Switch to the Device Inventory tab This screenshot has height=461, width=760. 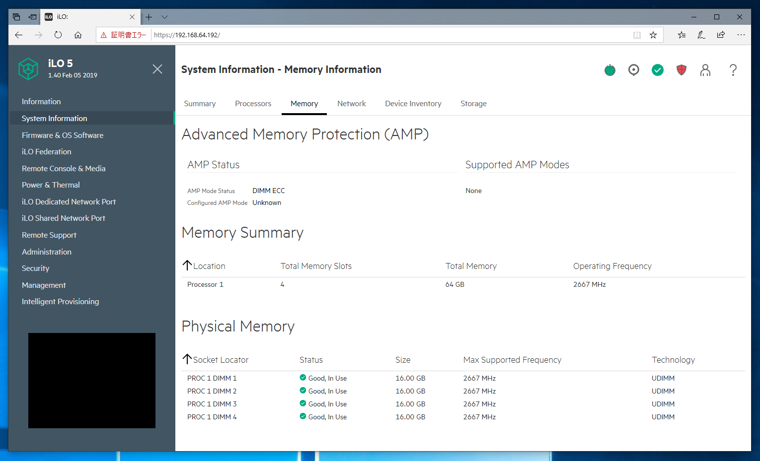(413, 104)
